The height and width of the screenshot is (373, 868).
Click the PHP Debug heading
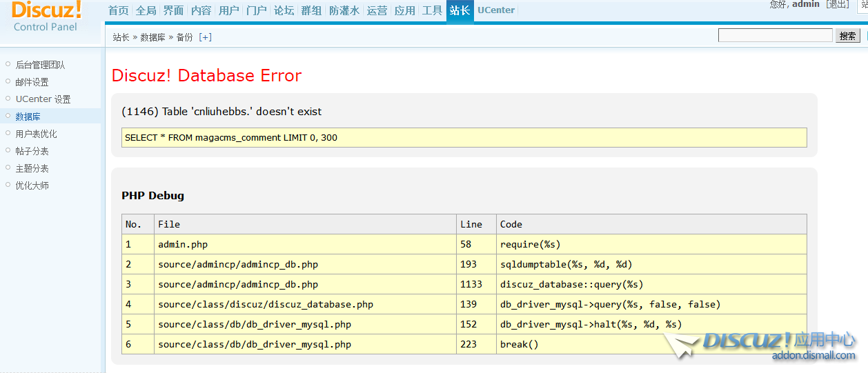(152, 195)
